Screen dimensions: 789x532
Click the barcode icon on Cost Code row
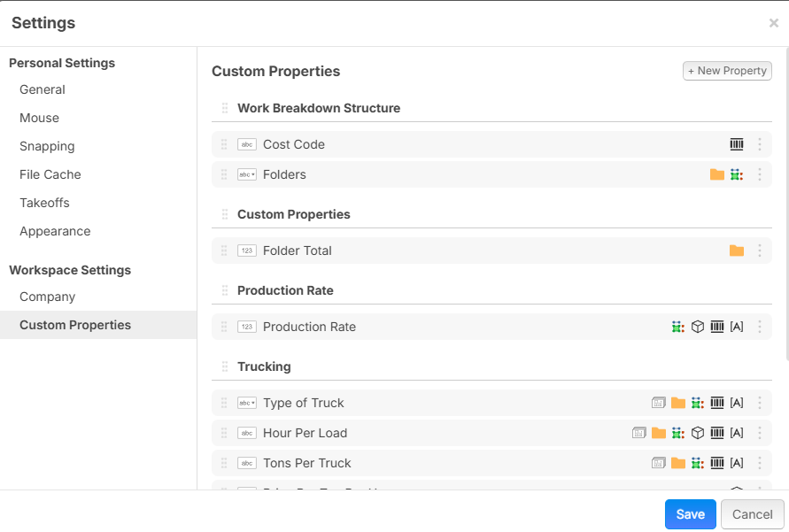pyautogui.click(x=737, y=144)
